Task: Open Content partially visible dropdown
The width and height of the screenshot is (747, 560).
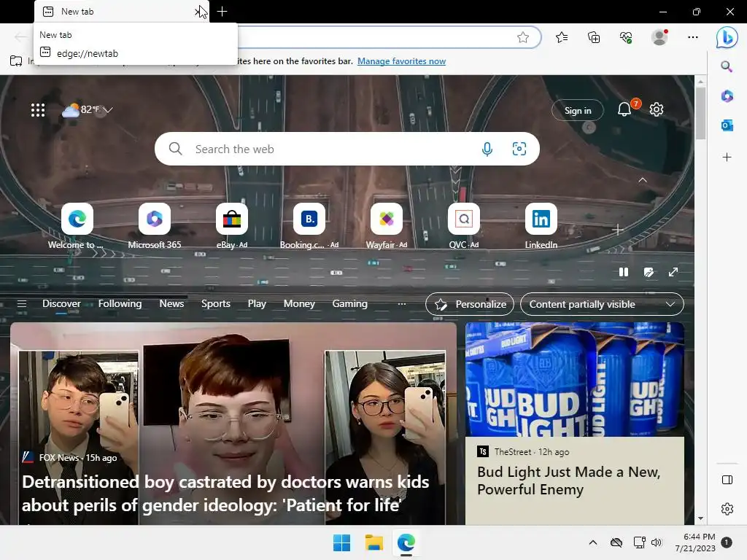Action: [602, 304]
